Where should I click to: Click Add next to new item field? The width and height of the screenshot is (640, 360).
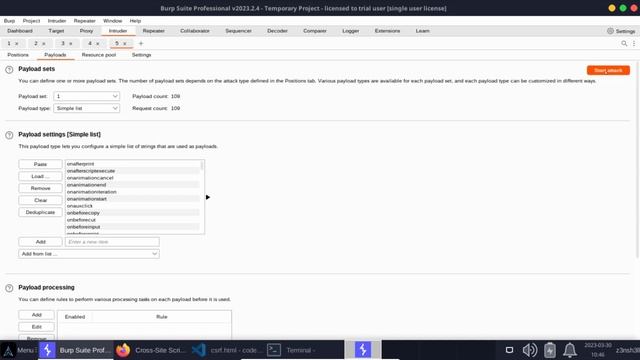pyautogui.click(x=40, y=242)
